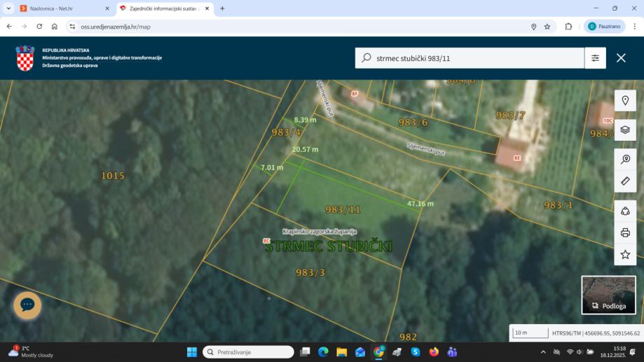
Task: Click the 7.01 m measurement label
Action: (x=272, y=167)
